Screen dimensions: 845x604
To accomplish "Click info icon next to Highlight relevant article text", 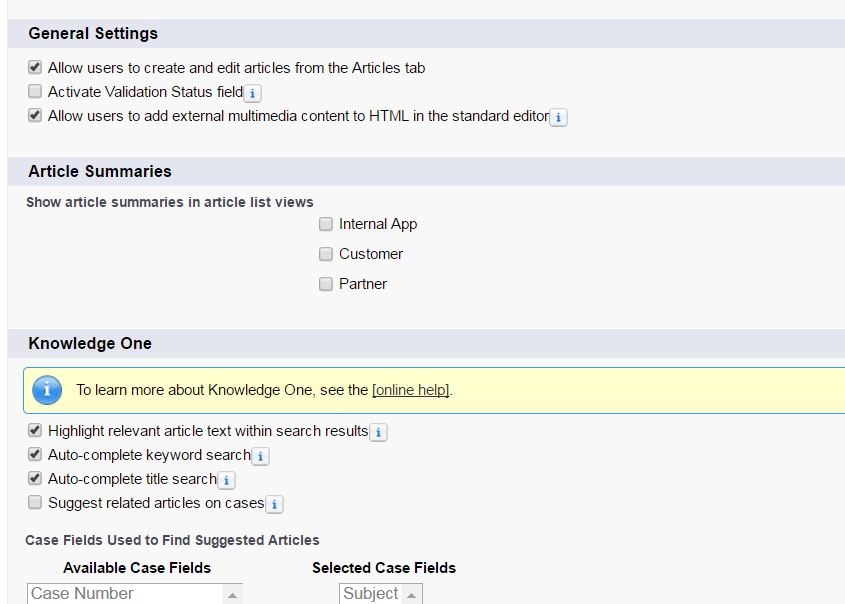I will pyautogui.click(x=378, y=432).
